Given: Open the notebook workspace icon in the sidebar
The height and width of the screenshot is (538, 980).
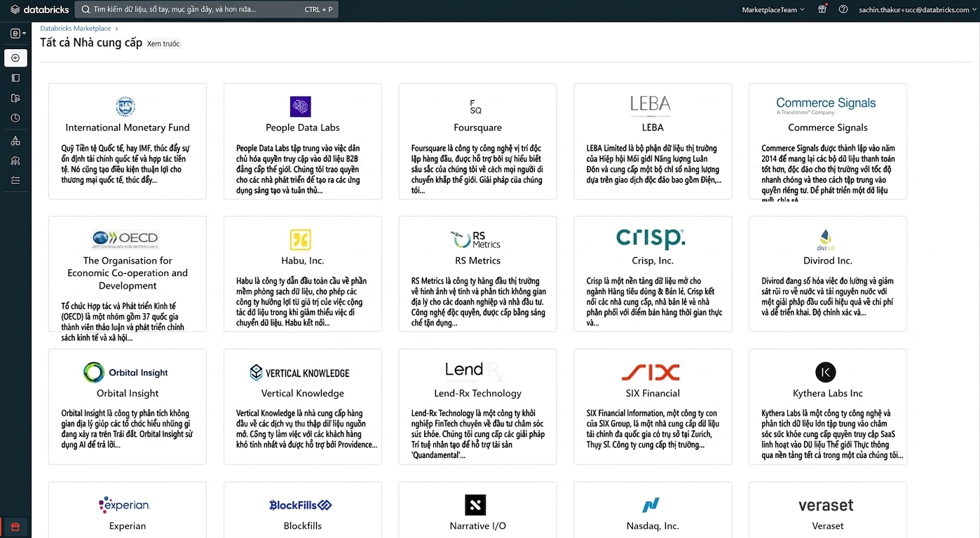Looking at the screenshot, I should 15,78.
